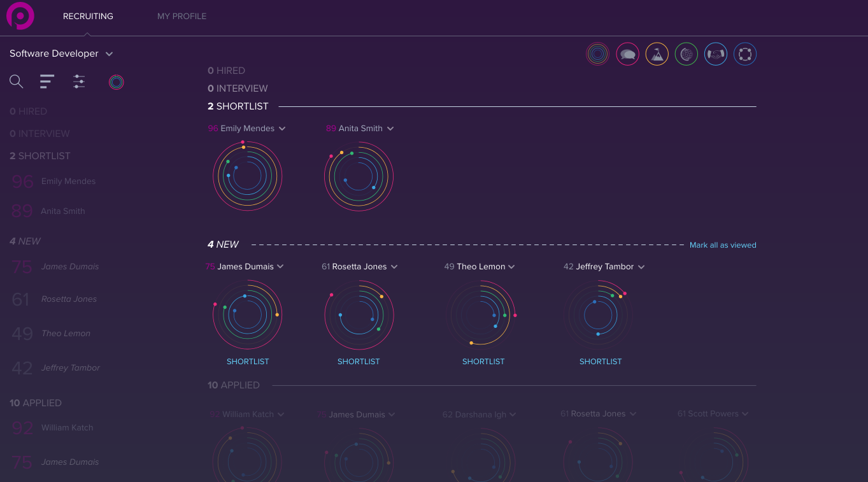Select Theo Lemon in sidebar list

coord(52,334)
